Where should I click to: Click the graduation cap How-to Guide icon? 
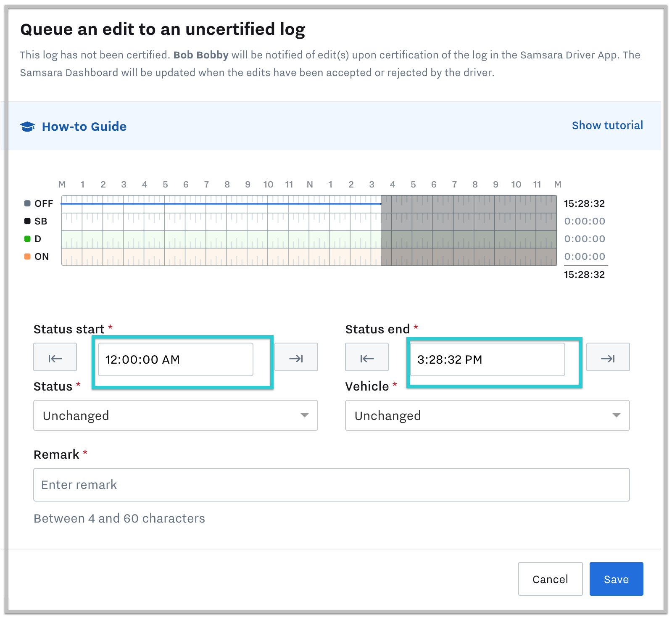(x=28, y=127)
